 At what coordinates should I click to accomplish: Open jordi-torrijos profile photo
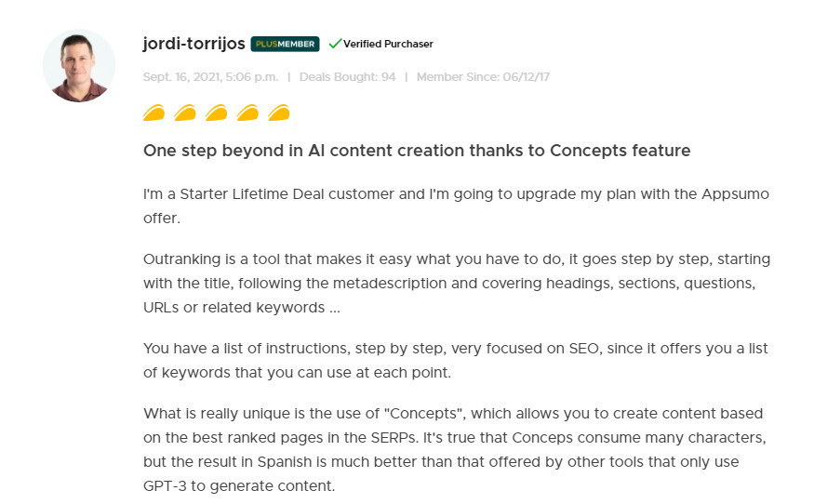coord(79,66)
